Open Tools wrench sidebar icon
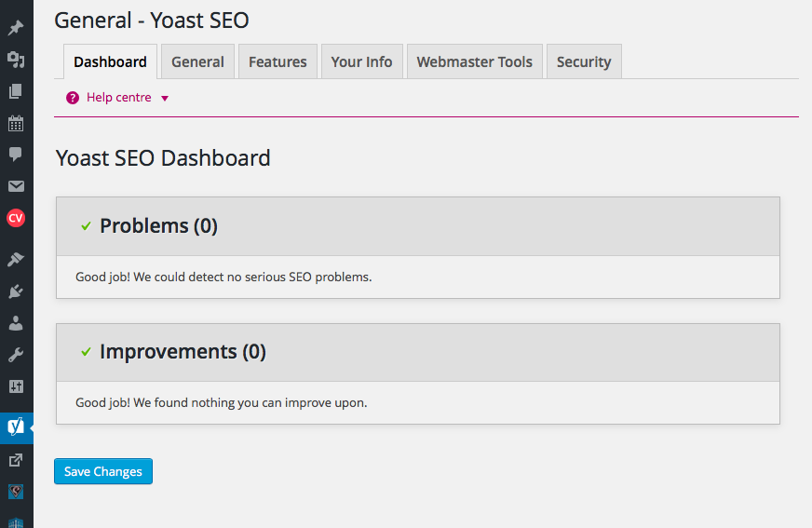Viewport: 812px width, 528px height. (16, 355)
